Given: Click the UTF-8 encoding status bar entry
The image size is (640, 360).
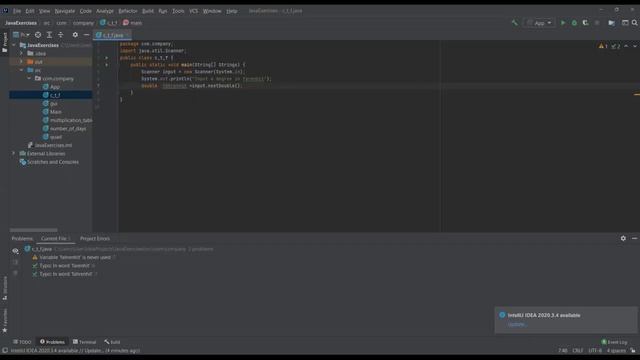Looking at the screenshot, I should point(595,351).
